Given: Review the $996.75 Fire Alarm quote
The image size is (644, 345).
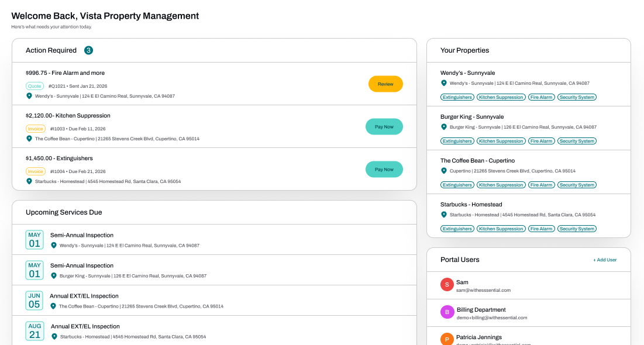Looking at the screenshot, I should tap(385, 84).
